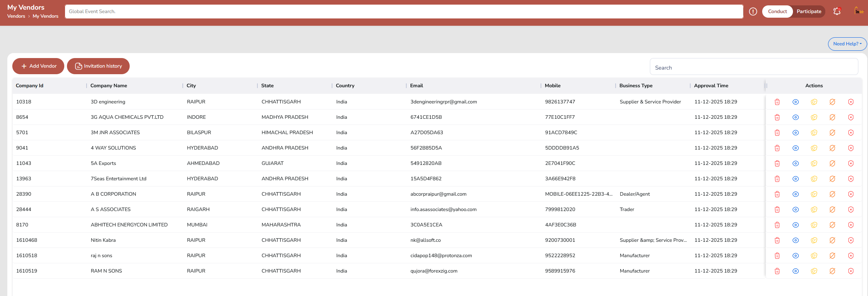The image size is (868, 296).
Task: Delete the 3D engineering vendor via trash icon
Action: [777, 102]
